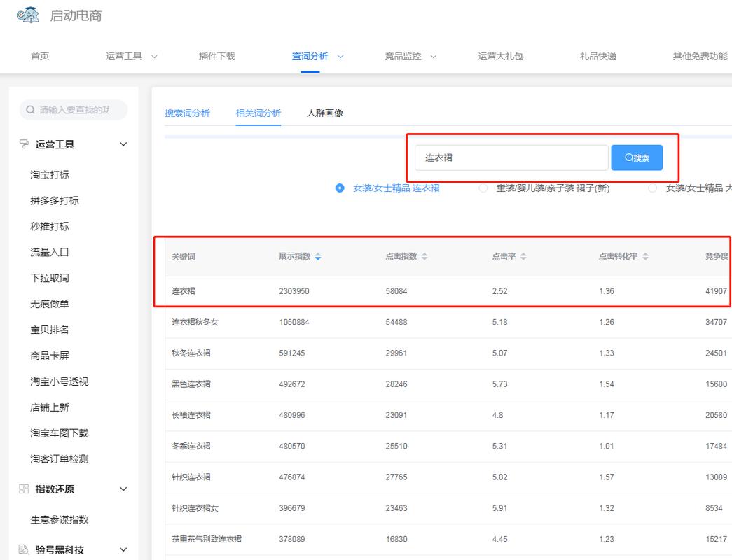Click the search magnifier icon in sidebar

point(30,110)
